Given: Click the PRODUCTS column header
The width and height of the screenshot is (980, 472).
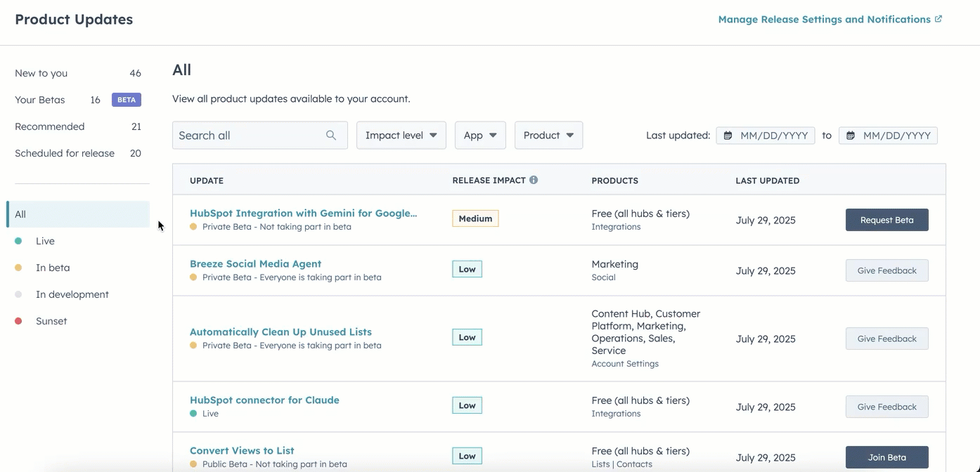Looking at the screenshot, I should pos(614,181).
